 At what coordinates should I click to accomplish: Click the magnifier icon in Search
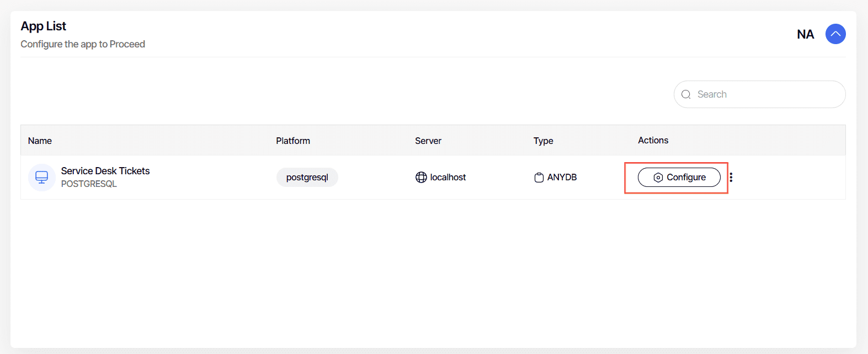686,94
